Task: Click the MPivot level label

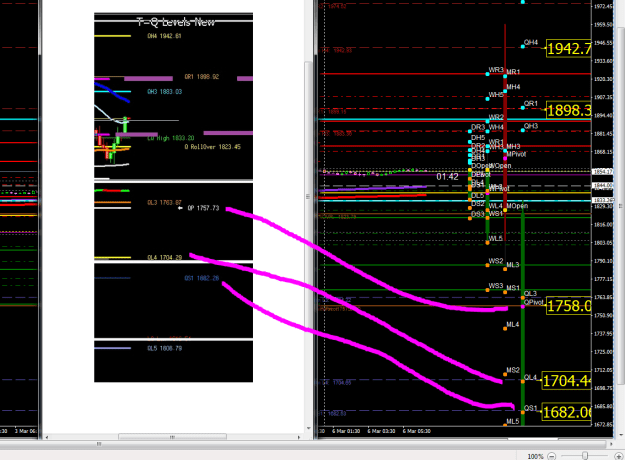Action: coord(516,154)
